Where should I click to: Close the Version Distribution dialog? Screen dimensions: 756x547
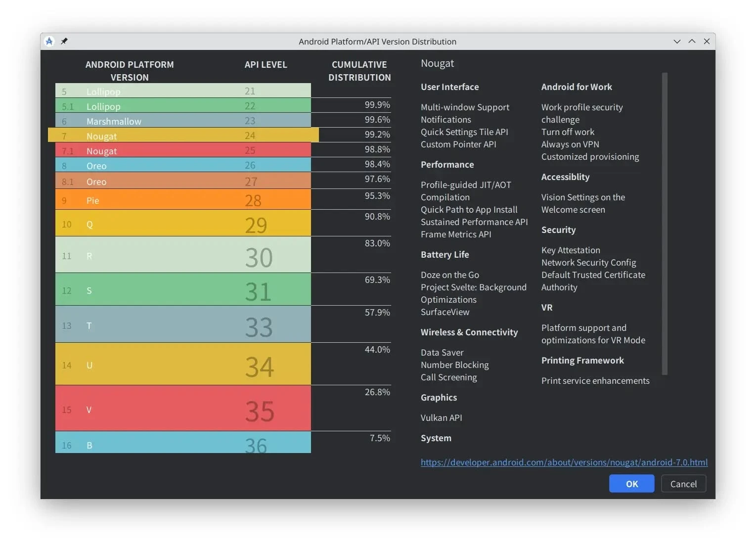pos(707,42)
